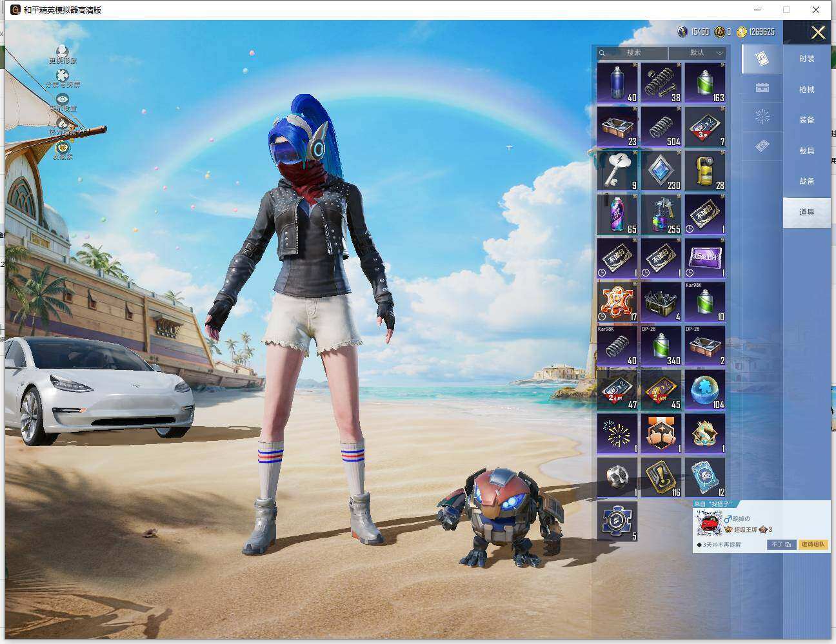
Task: Click the 邀请组队 invite team button
Action: [x=813, y=545]
